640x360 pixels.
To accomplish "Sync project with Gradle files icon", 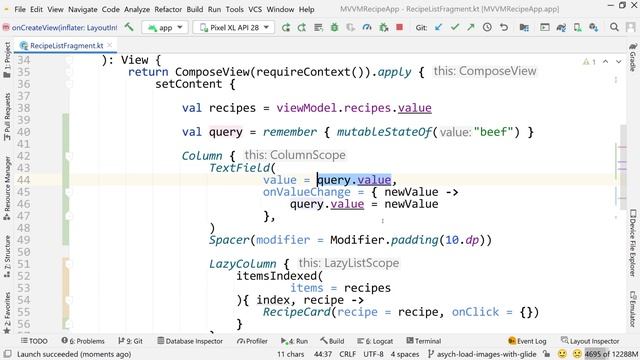I will pos(561,27).
